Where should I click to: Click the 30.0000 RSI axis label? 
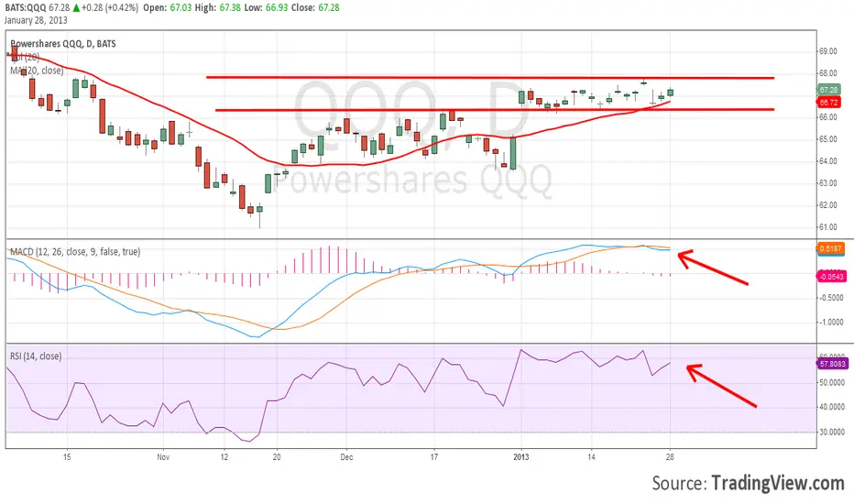click(x=832, y=433)
